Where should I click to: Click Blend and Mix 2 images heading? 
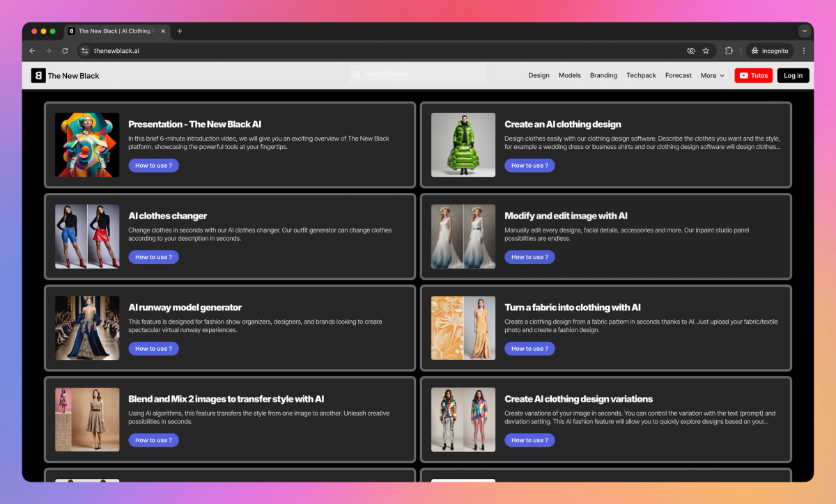[x=226, y=399]
